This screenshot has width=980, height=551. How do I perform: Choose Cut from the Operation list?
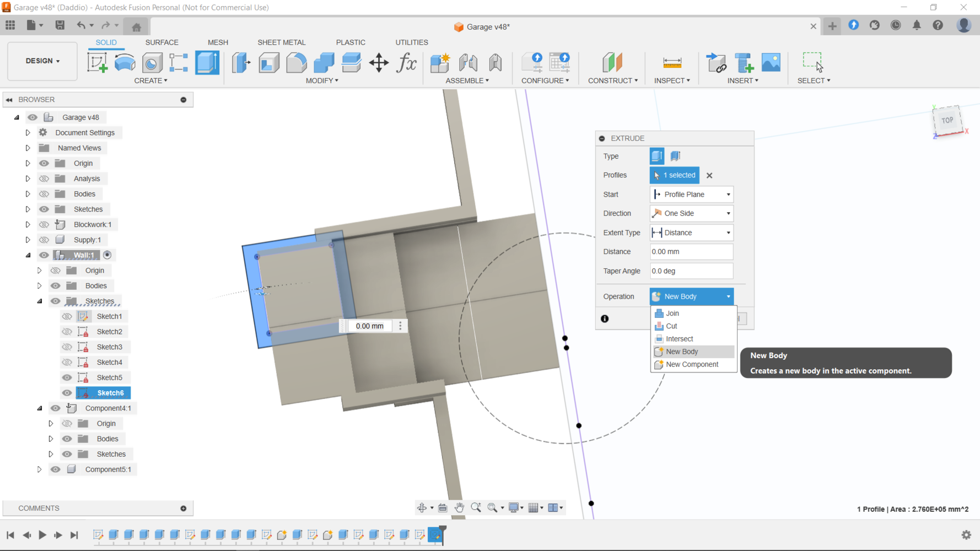671,326
